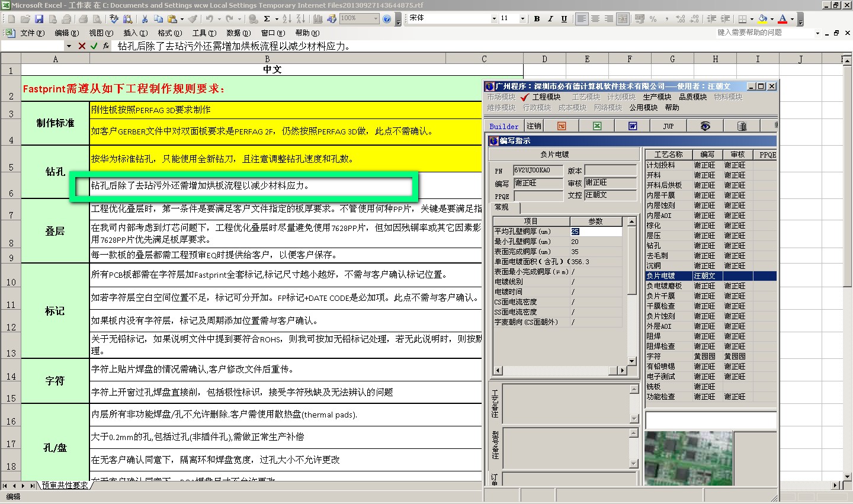Toggle underline formatting
Image resolution: width=853 pixels, height=504 pixels.
coord(564,19)
